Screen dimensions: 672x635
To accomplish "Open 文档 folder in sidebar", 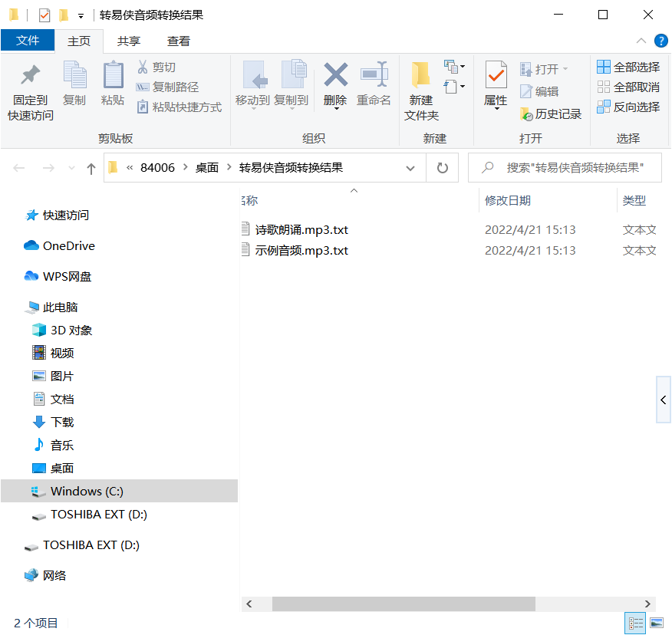I will tap(61, 400).
